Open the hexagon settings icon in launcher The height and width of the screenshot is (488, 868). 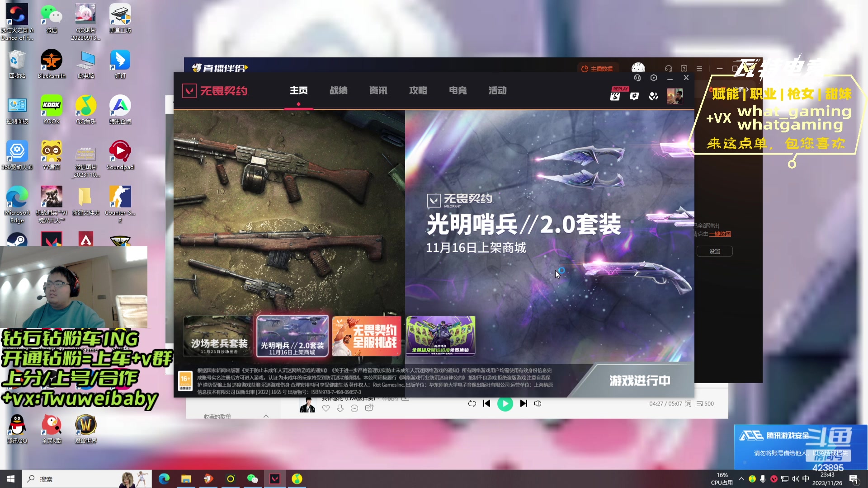[654, 78]
